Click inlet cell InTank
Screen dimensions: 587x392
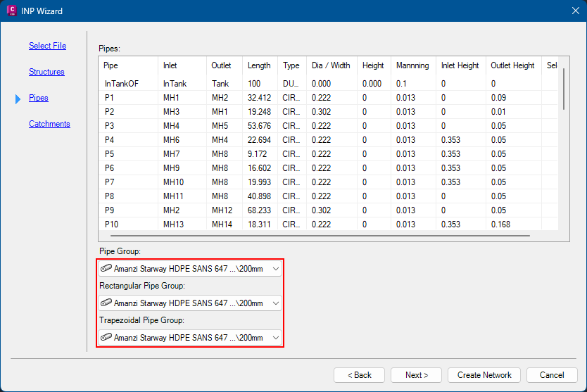(x=175, y=84)
